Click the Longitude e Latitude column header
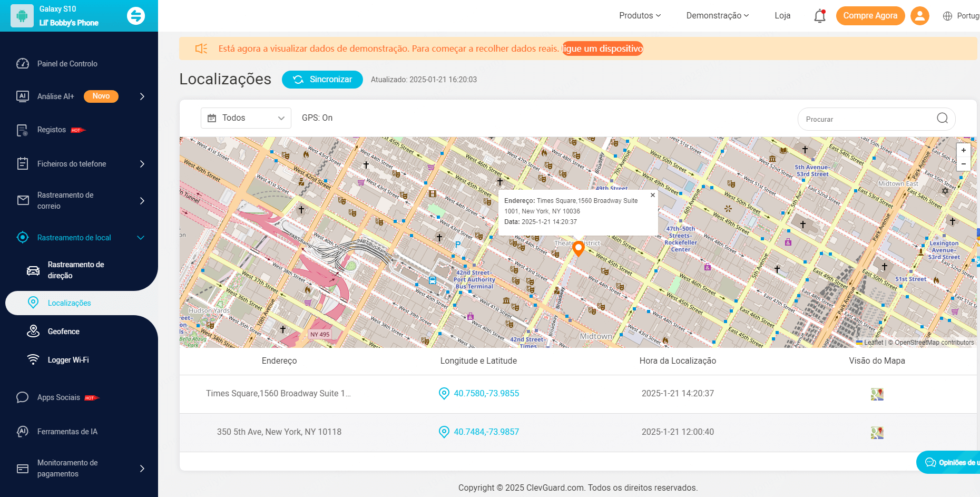980x497 pixels. (478, 361)
